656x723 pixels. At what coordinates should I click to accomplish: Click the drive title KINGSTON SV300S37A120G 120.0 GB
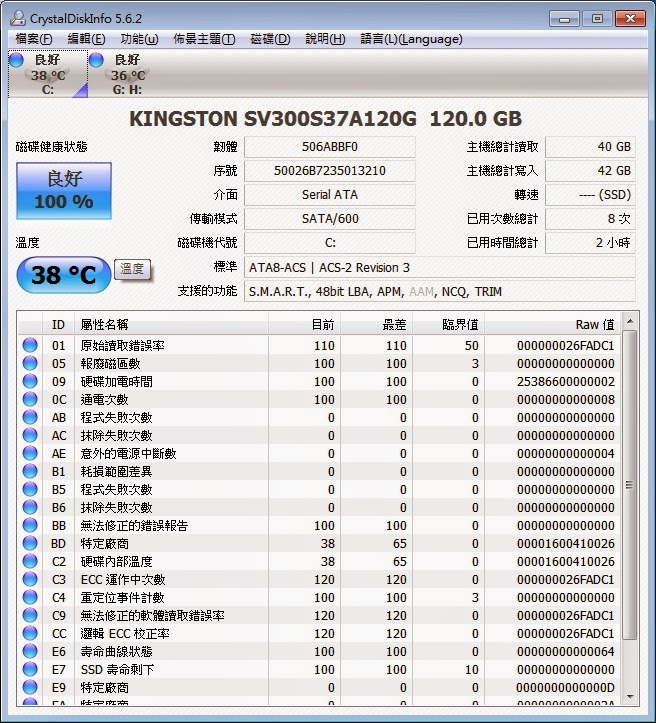click(325, 119)
